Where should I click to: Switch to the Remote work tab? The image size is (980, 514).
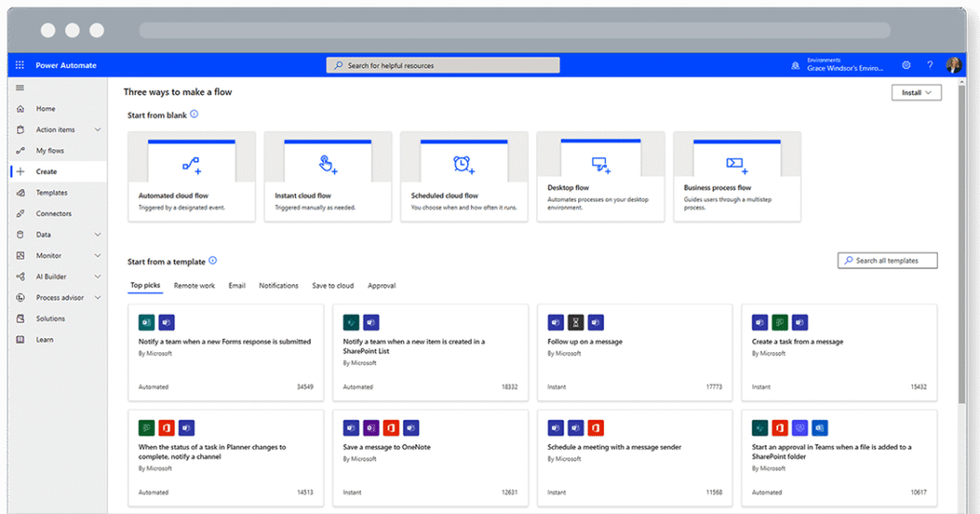(x=194, y=285)
